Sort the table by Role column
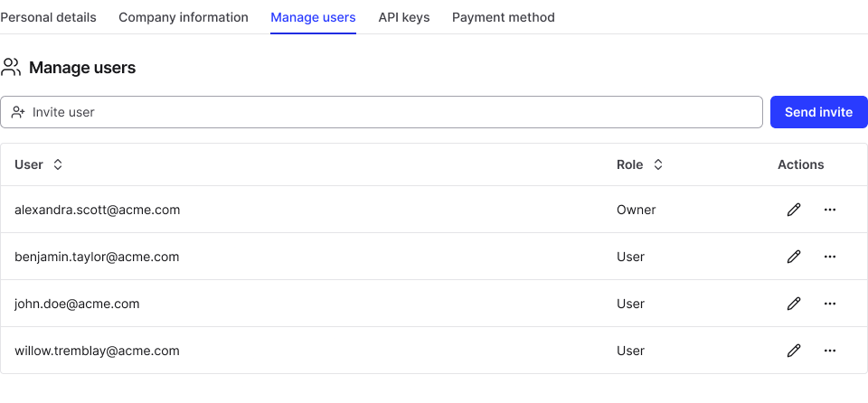The image size is (868, 403). click(x=658, y=164)
